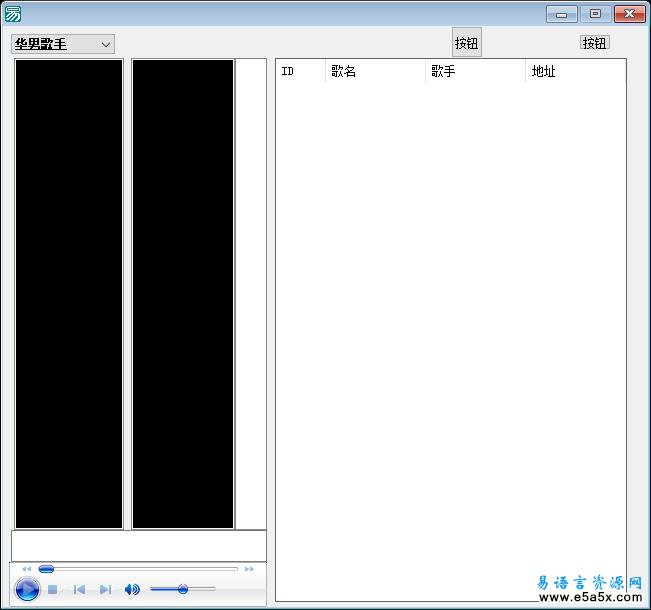This screenshot has width=651, height=610.
Task: Click the volume slider knob
Action: click(183, 589)
